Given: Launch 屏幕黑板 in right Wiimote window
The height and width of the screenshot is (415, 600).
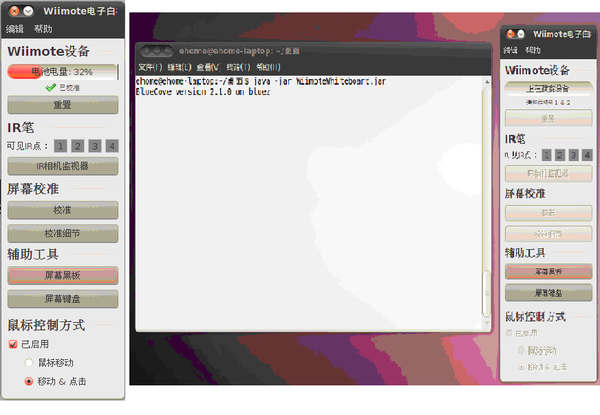Looking at the screenshot, I should (548, 272).
